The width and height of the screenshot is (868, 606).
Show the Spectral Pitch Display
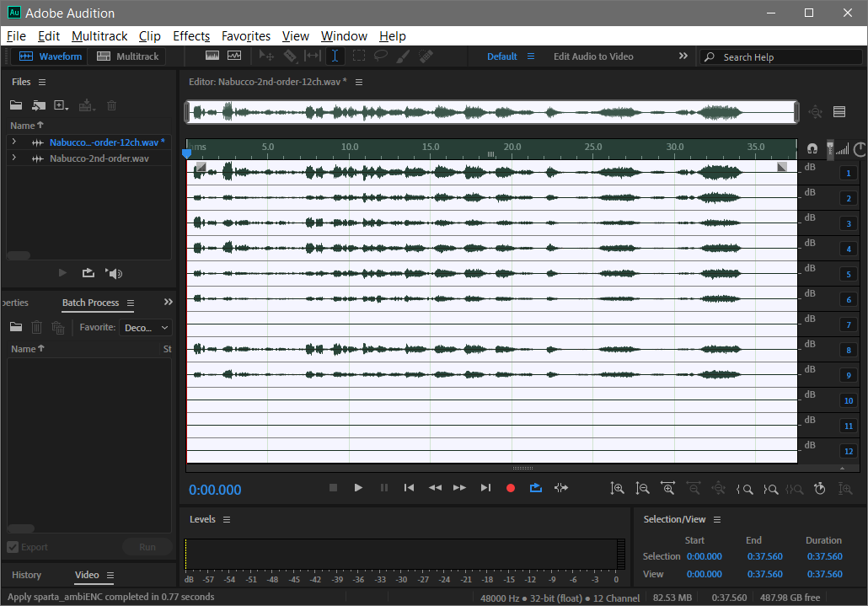tap(234, 56)
